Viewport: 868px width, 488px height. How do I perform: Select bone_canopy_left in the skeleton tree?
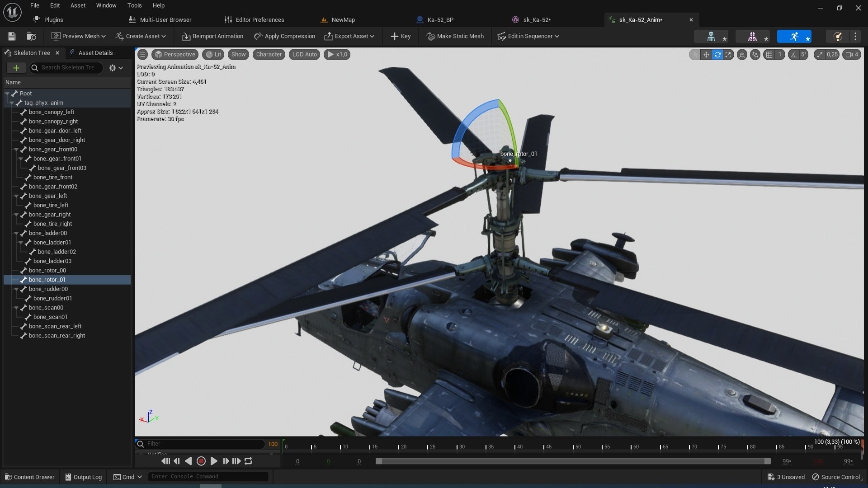coord(52,112)
